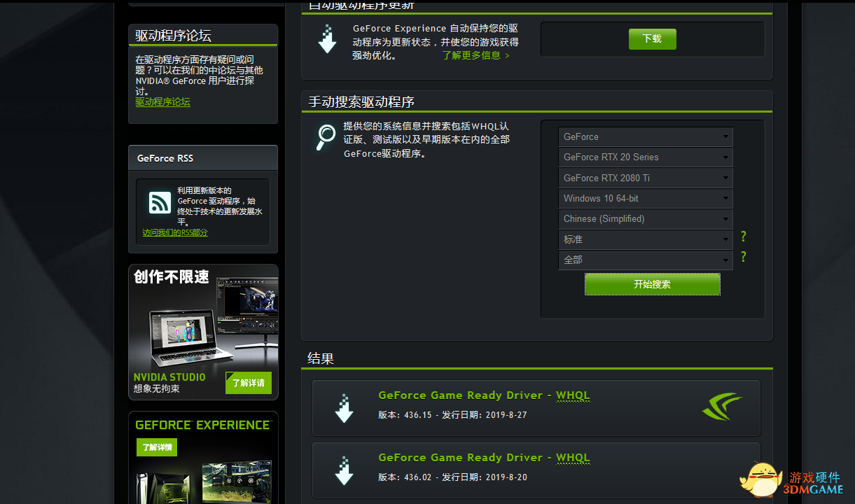Click the 开始搜索 button
The height and width of the screenshot is (504, 855).
coord(653,284)
